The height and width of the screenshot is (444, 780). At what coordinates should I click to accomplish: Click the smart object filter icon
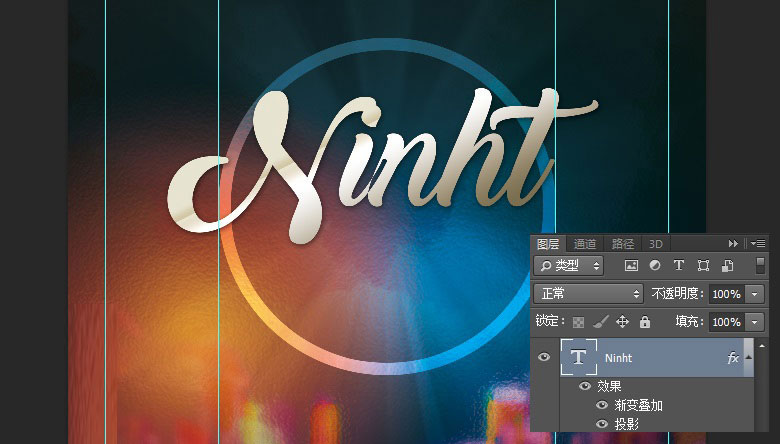point(727,266)
